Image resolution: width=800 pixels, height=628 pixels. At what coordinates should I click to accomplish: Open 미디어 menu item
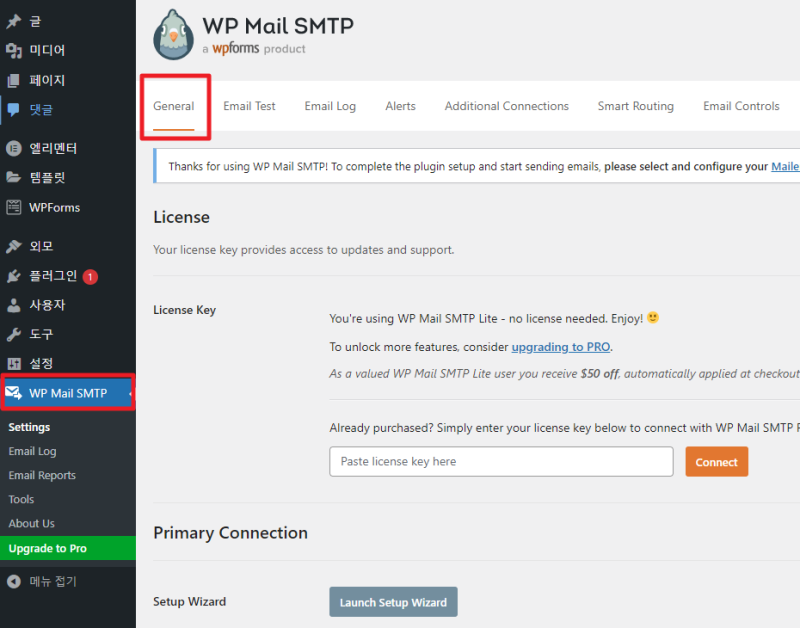pos(47,50)
